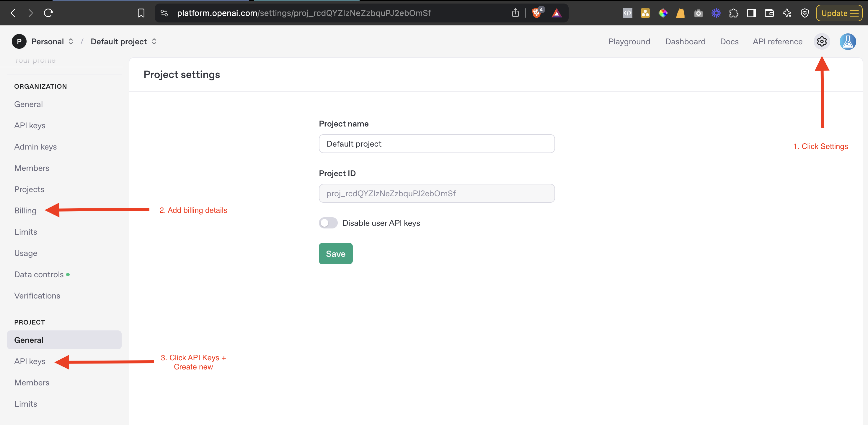This screenshot has height=425, width=868.
Task: Open the Settings gear icon
Action: (x=821, y=41)
